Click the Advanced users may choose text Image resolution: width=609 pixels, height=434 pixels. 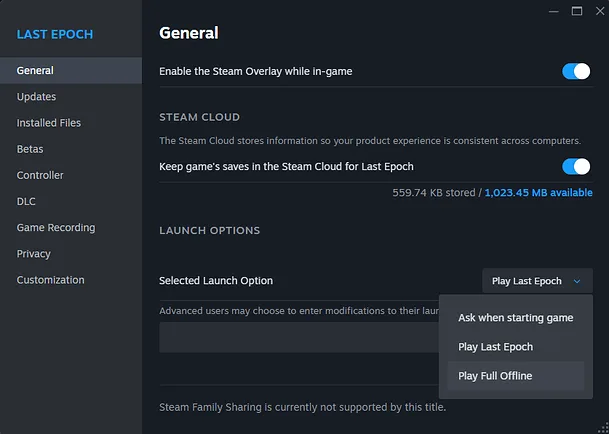click(x=299, y=311)
